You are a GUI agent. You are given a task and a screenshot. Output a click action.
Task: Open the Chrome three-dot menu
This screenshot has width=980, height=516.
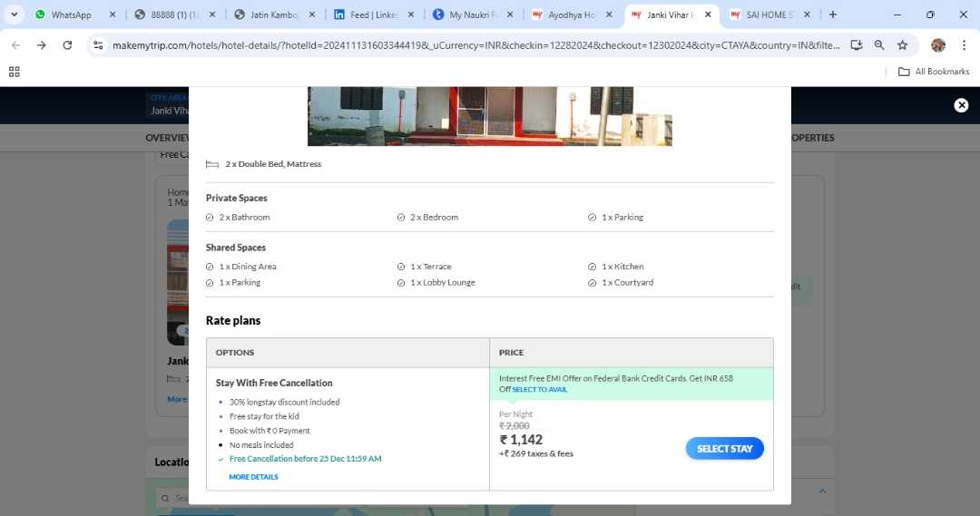(x=964, y=45)
